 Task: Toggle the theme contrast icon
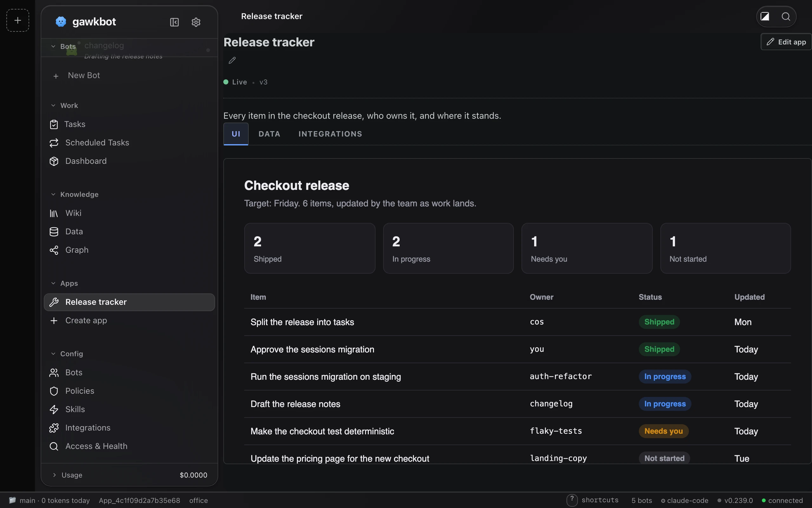click(x=765, y=17)
